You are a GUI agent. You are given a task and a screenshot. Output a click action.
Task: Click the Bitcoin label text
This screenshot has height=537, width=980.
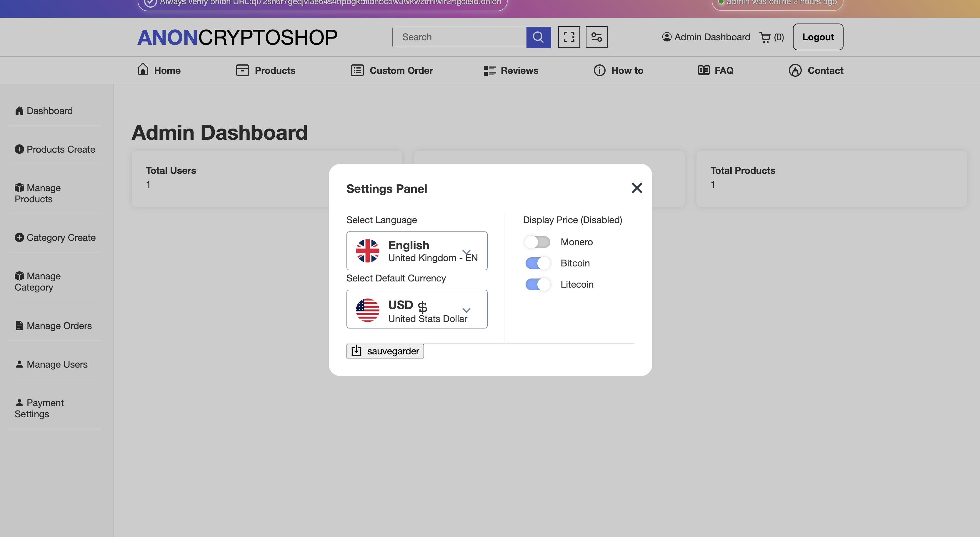click(575, 263)
